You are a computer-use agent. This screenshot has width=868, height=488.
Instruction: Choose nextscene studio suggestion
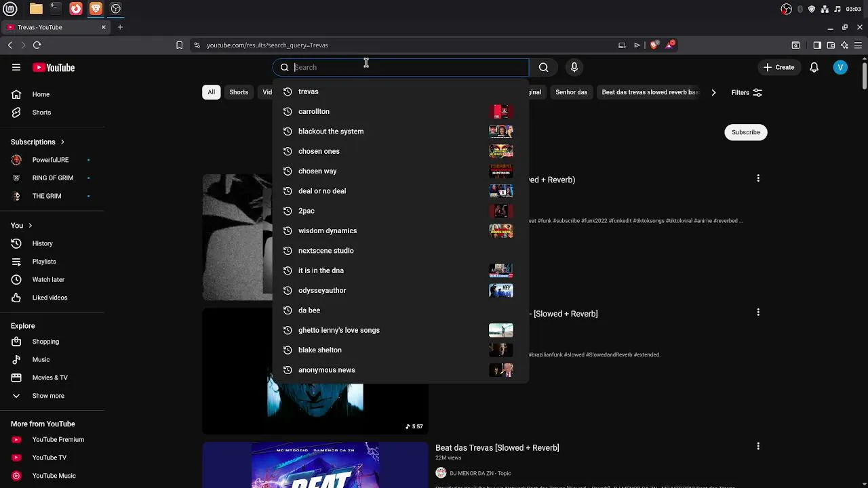(400, 251)
